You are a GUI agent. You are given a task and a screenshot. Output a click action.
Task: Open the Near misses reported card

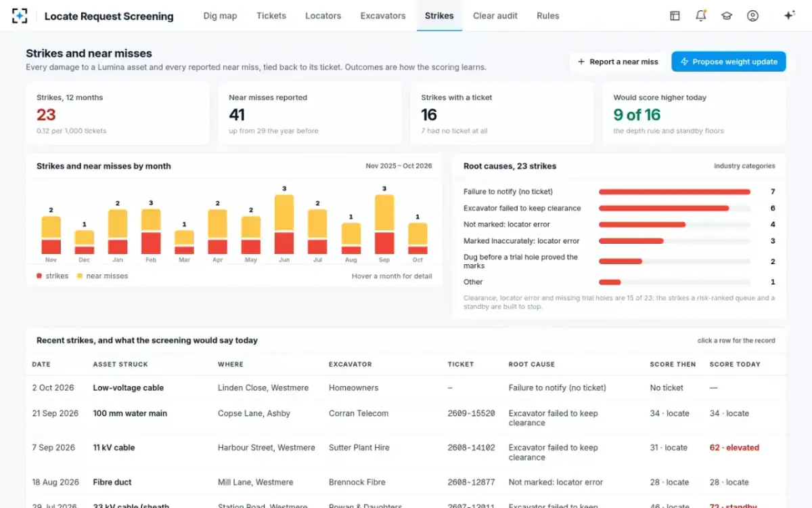coord(310,114)
